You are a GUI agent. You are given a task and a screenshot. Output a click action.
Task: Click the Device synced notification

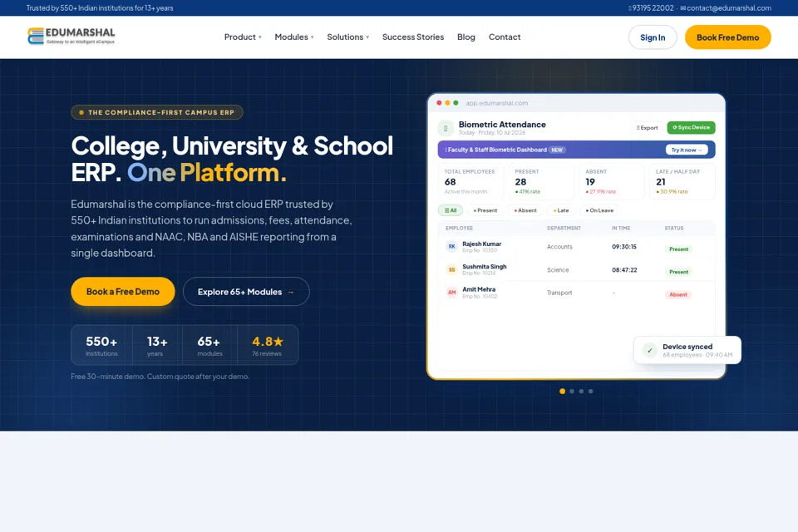(687, 350)
